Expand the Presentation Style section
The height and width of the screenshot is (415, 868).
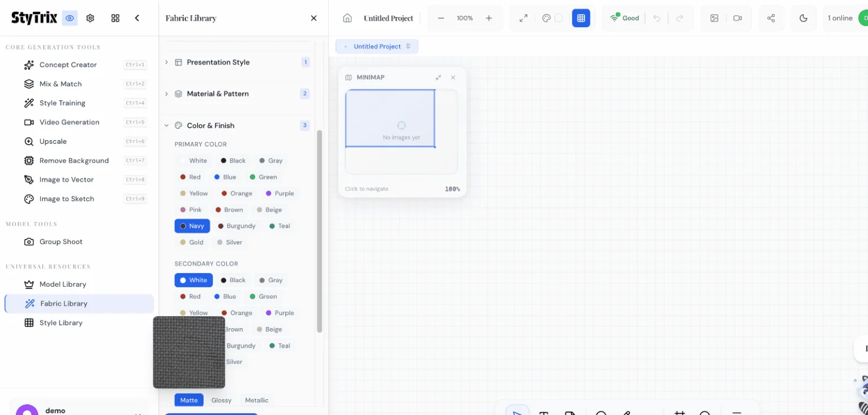(x=218, y=62)
